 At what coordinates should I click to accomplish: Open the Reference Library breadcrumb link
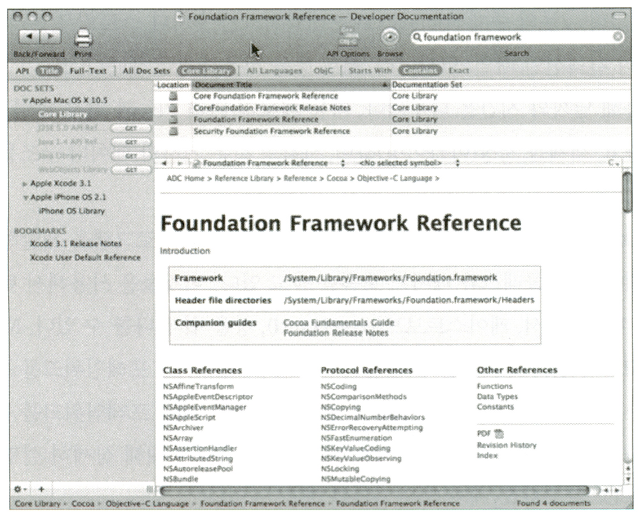click(x=244, y=178)
